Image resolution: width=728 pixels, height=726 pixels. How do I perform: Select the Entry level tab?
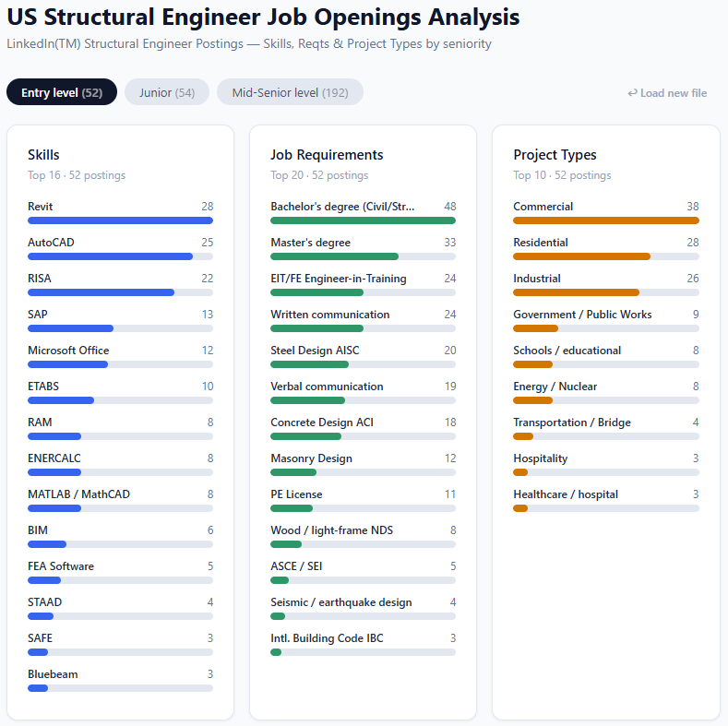(x=61, y=92)
